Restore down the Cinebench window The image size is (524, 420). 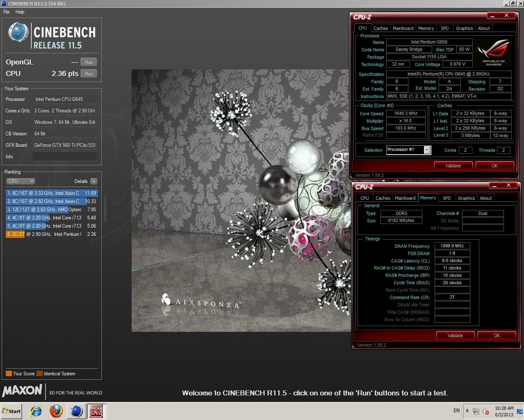(x=513, y=4)
